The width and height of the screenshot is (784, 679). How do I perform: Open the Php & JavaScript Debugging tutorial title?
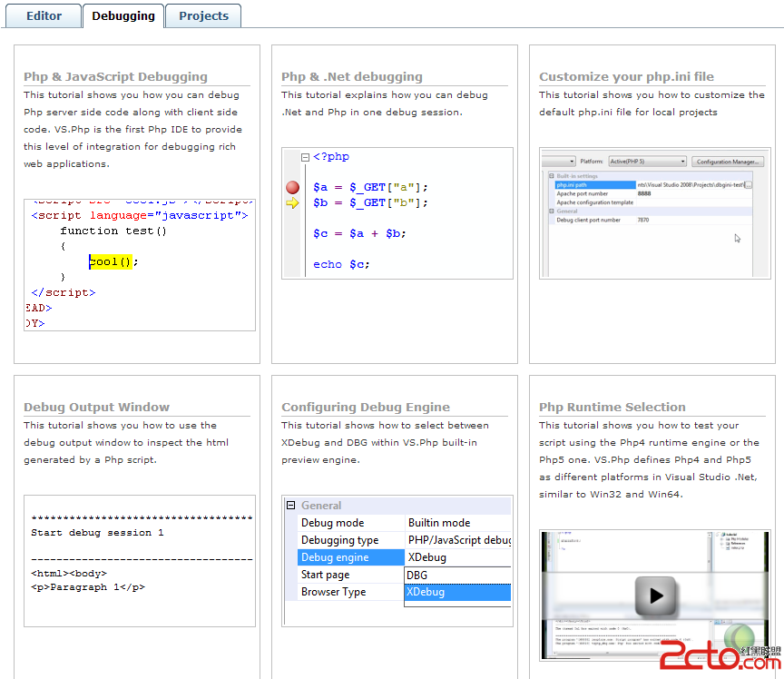pos(115,76)
